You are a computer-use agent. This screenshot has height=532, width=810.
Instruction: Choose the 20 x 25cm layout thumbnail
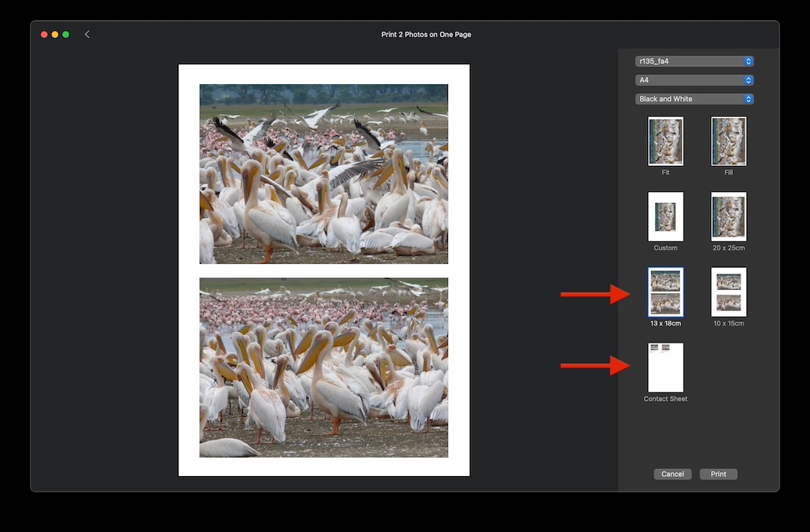click(x=728, y=216)
